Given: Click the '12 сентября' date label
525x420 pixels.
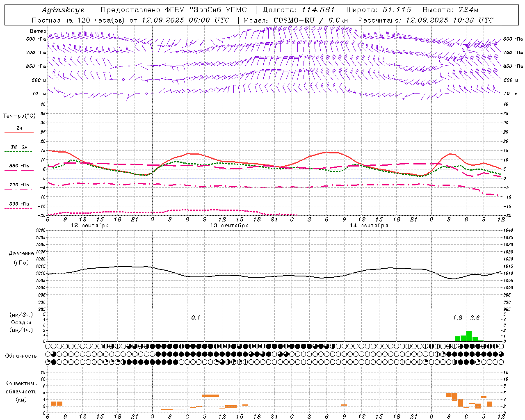Looking at the screenshot, I should coord(90,226).
